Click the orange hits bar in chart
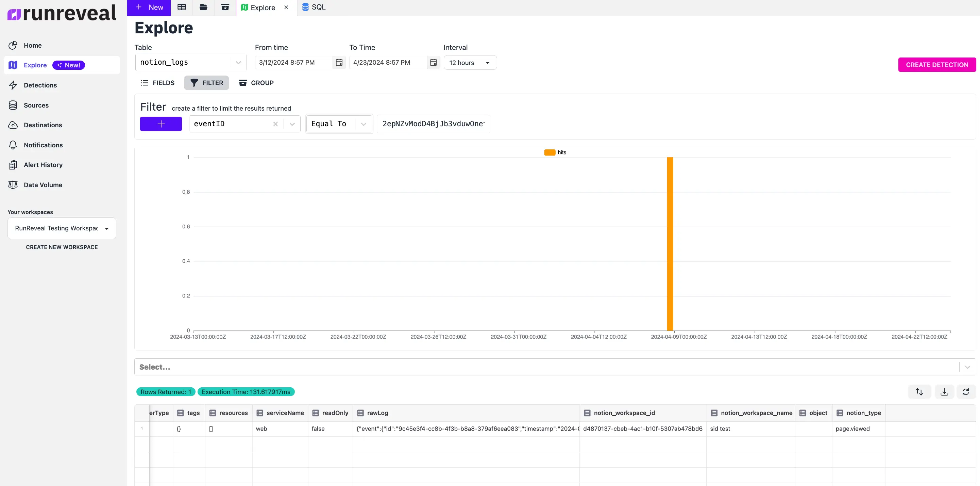Viewport: 980px width, 486px height. [x=670, y=244]
